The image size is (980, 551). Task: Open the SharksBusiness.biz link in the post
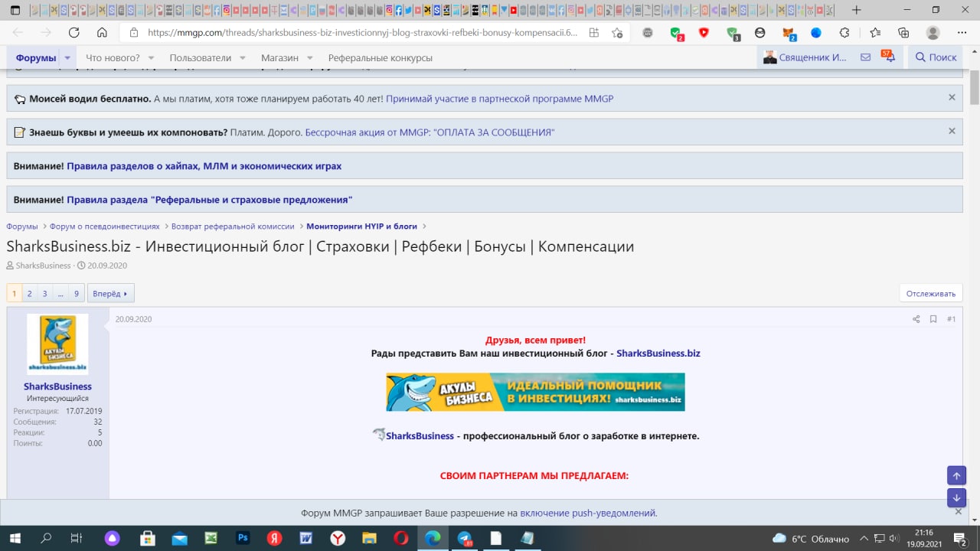[x=658, y=354]
